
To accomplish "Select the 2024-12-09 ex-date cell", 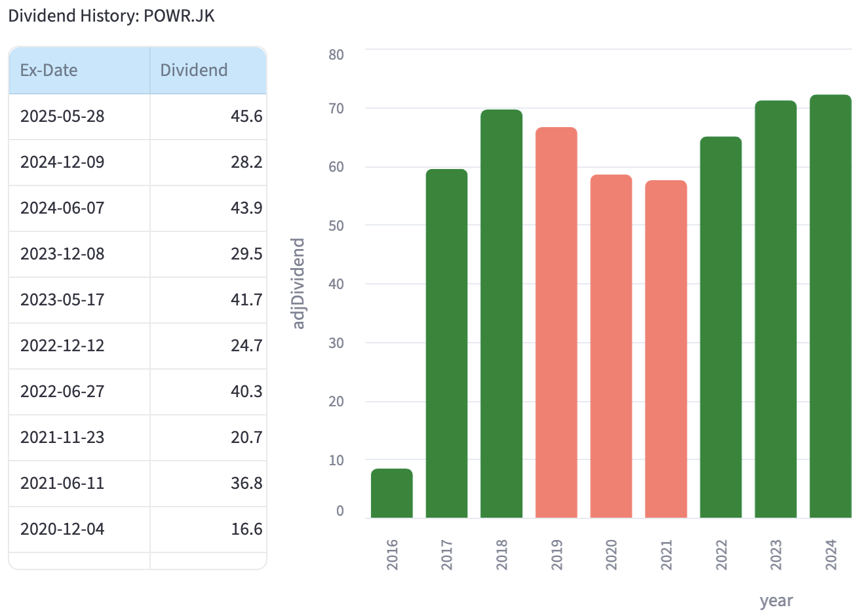I will point(79,163).
